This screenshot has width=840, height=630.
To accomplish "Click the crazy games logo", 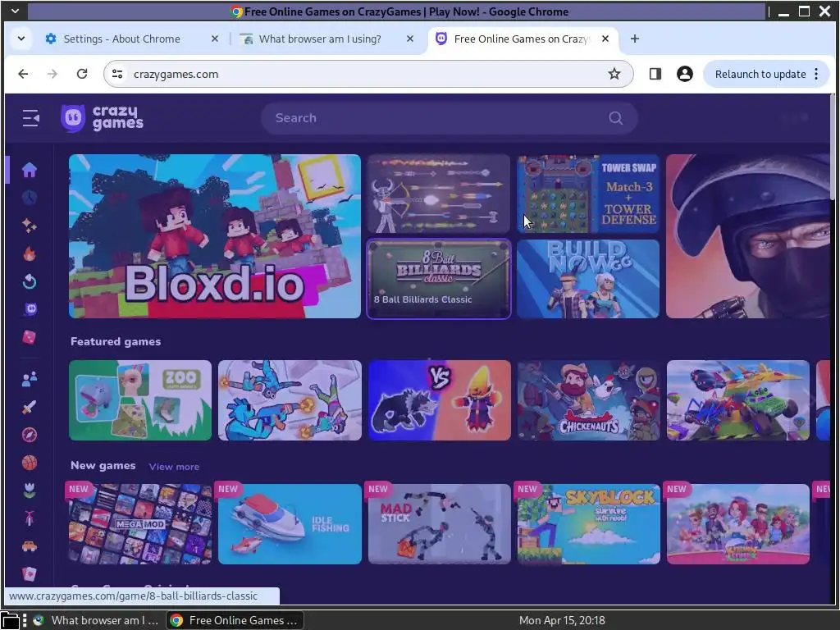I will (102, 118).
